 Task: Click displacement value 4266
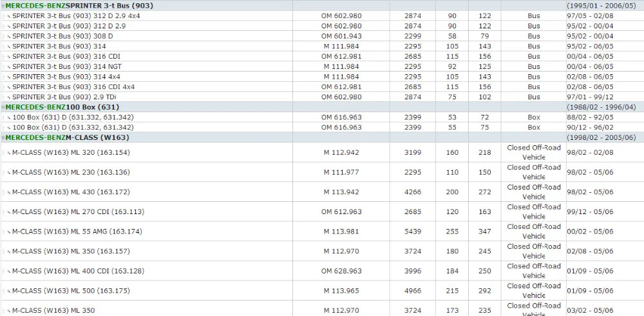coord(413,192)
